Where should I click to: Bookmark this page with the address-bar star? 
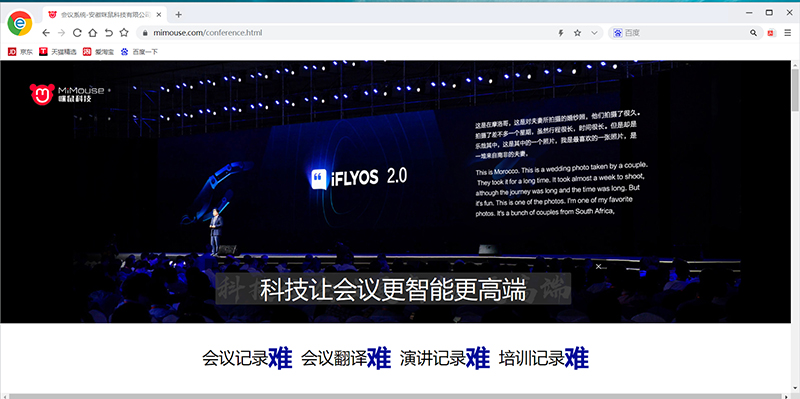(577, 33)
